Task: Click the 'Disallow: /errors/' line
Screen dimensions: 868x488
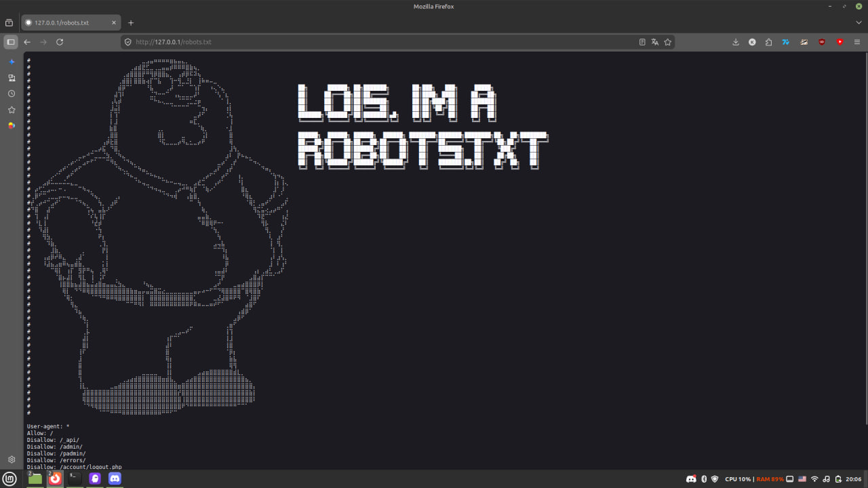Action: pos(56,460)
